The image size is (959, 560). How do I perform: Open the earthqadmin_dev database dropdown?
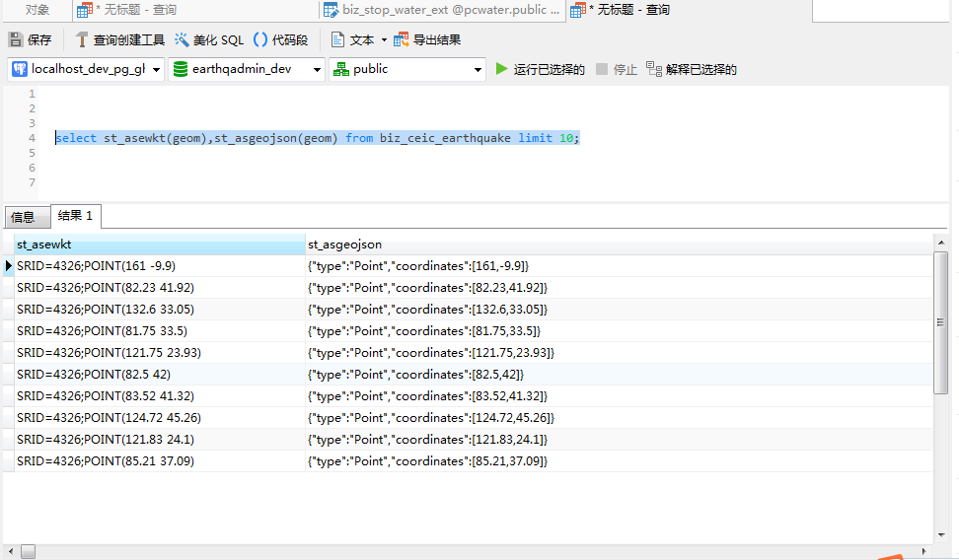[317, 70]
